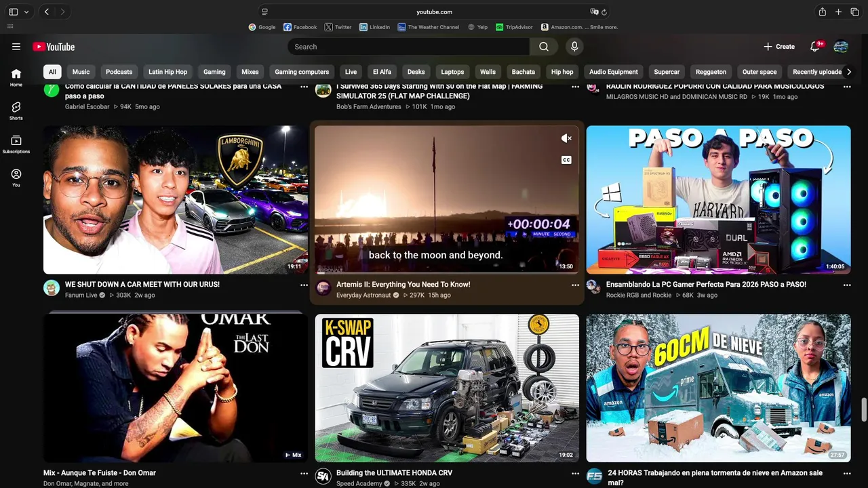Open the 60CM de nieve thumbnail
868x488 pixels.
pyautogui.click(x=719, y=388)
